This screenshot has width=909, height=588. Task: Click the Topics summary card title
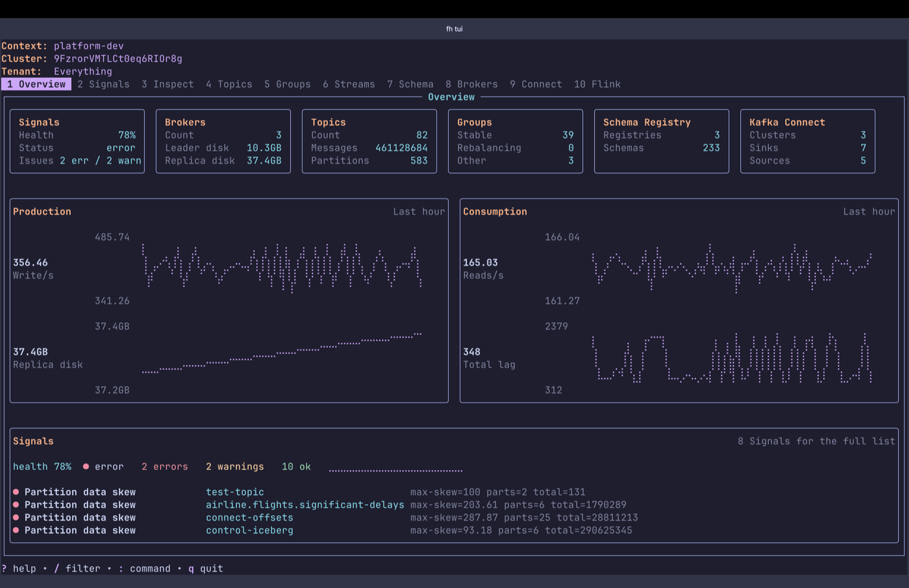(328, 122)
